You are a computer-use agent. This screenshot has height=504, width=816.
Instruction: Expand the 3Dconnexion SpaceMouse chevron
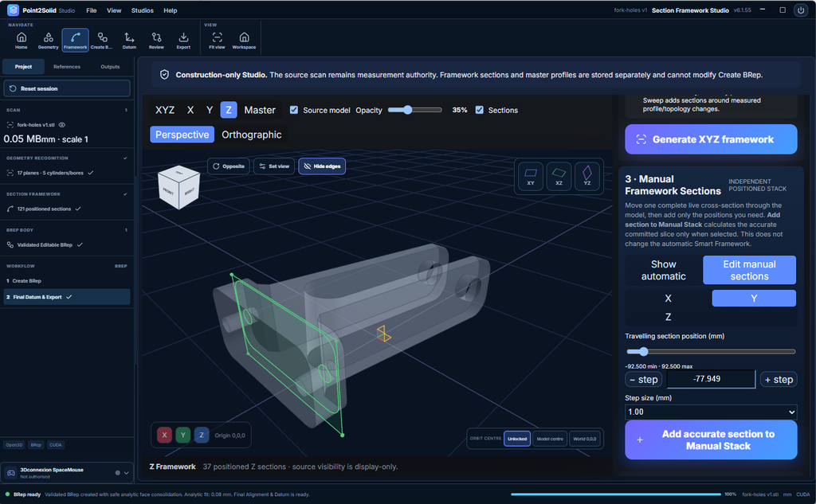(127, 473)
